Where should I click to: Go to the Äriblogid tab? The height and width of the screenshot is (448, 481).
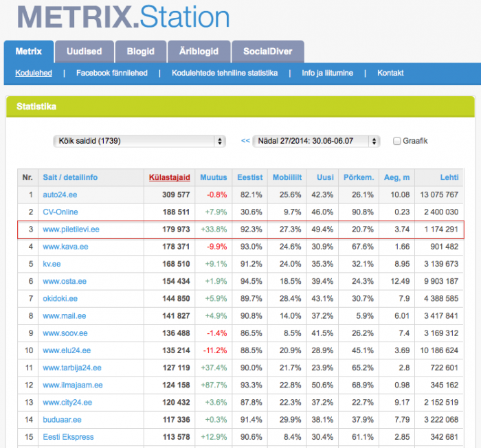[199, 52]
